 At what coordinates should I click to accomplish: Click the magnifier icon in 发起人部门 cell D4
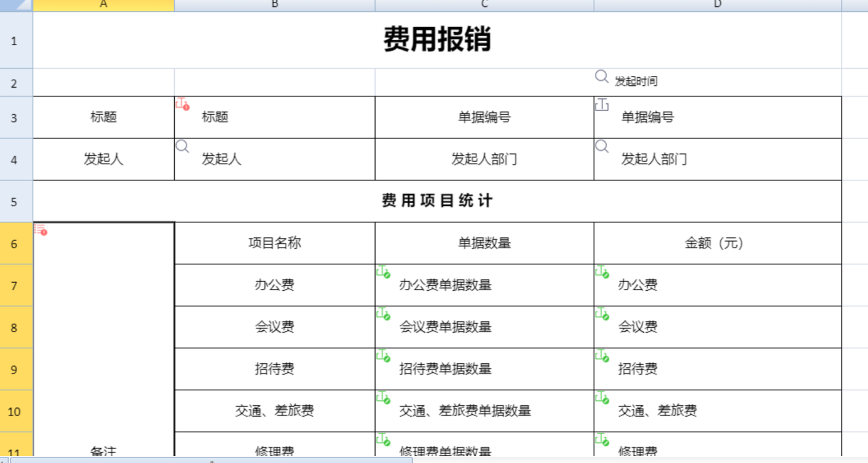(x=601, y=147)
